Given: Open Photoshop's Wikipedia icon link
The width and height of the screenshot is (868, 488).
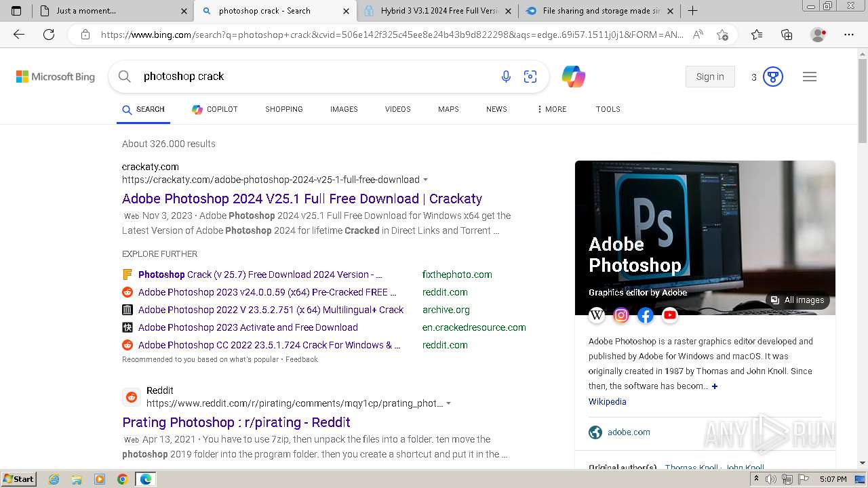Looking at the screenshot, I should click(x=597, y=314).
